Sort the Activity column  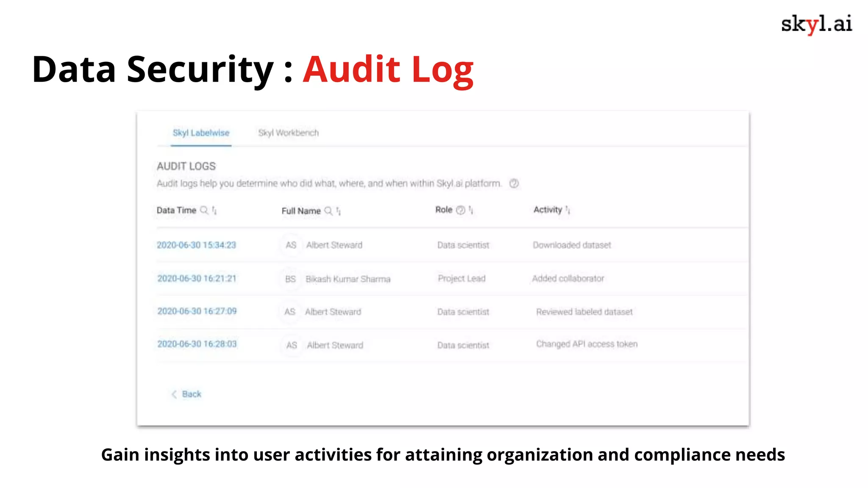[x=568, y=210]
